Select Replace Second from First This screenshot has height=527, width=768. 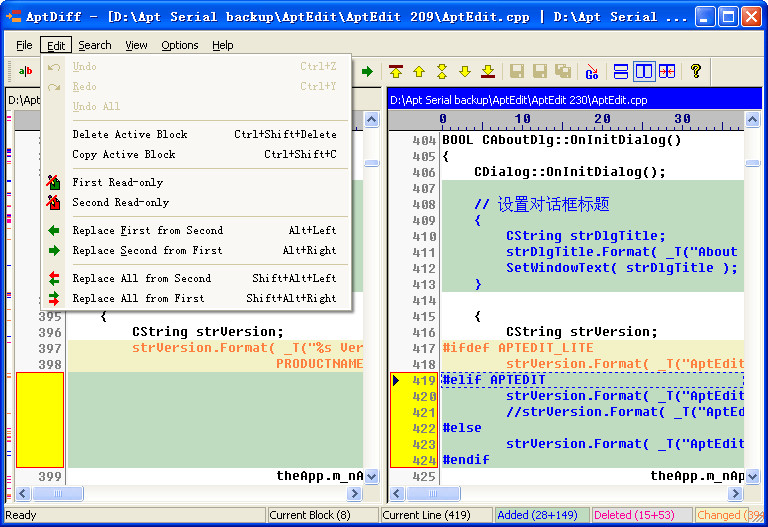pyautogui.click(x=197, y=250)
